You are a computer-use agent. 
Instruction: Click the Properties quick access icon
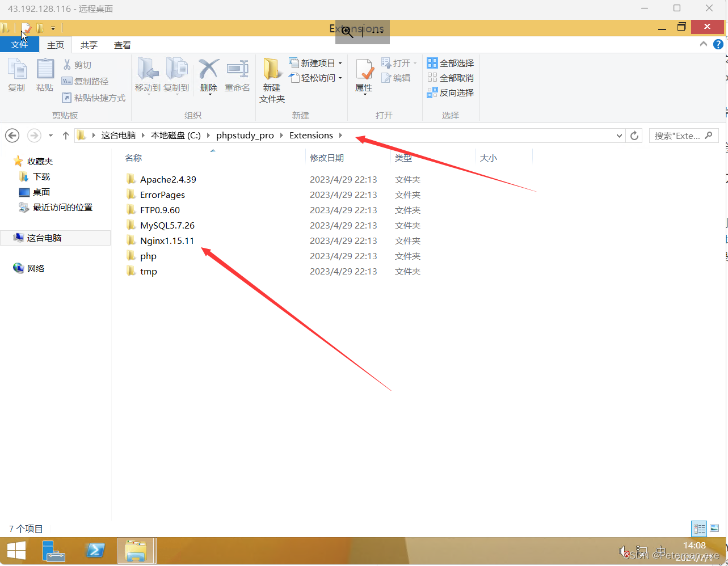26,28
